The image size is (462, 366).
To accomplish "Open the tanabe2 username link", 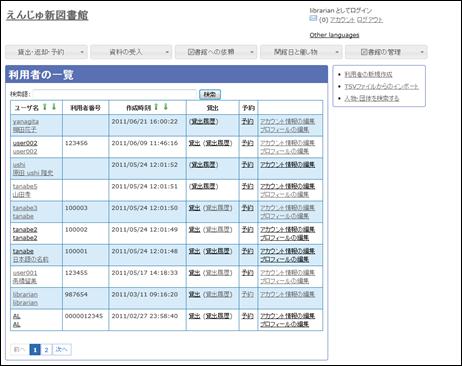I will 25,230.
